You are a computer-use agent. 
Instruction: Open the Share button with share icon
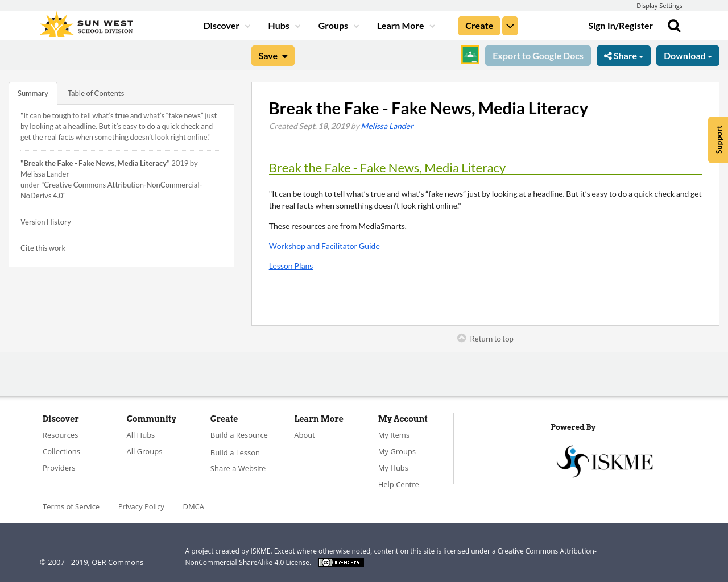(623, 55)
